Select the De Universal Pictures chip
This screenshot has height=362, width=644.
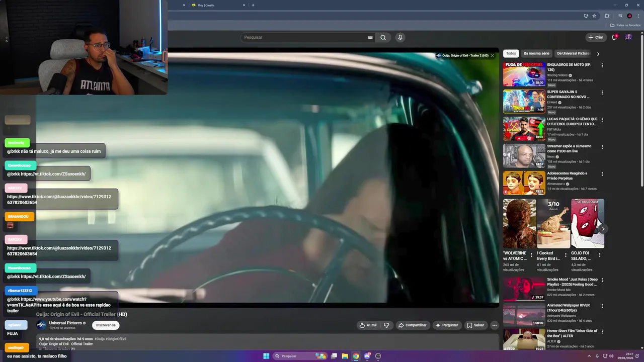573,53
